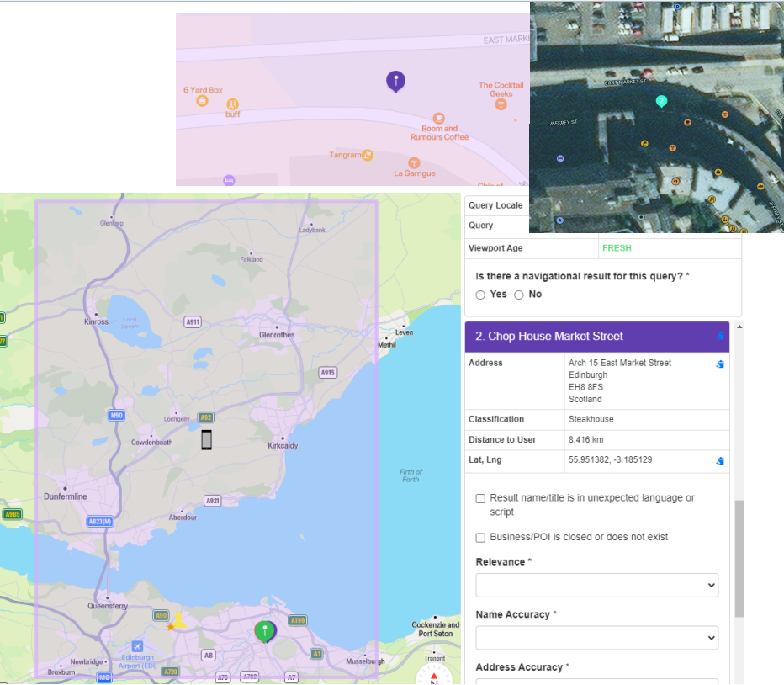Select Yes for navigational result
The height and width of the screenshot is (685, 784).
[x=480, y=295]
